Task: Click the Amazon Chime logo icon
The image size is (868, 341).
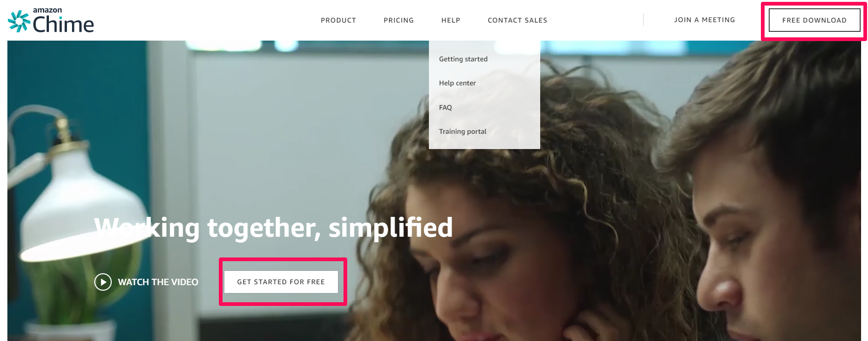Action: pyautogui.click(x=19, y=21)
